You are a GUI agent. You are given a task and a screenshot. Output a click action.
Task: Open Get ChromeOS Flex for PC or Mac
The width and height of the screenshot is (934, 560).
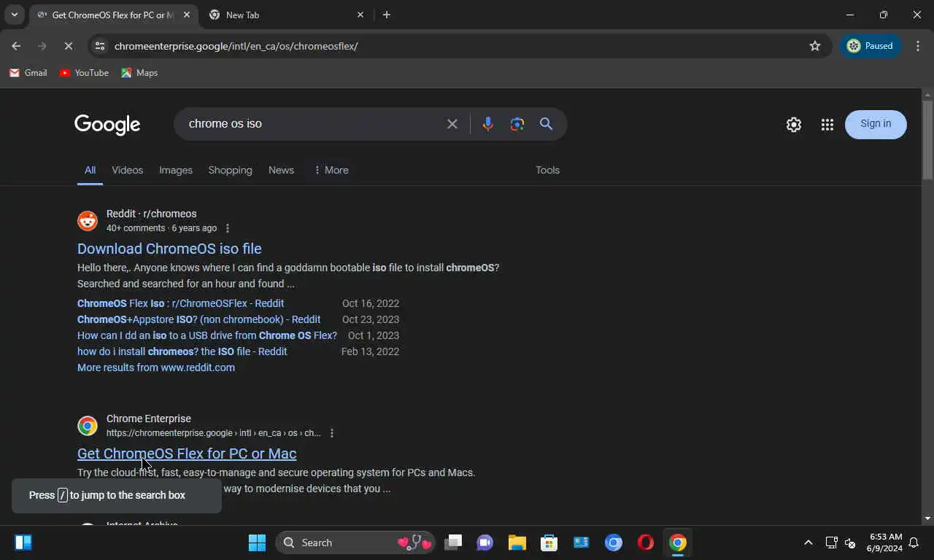tap(187, 454)
